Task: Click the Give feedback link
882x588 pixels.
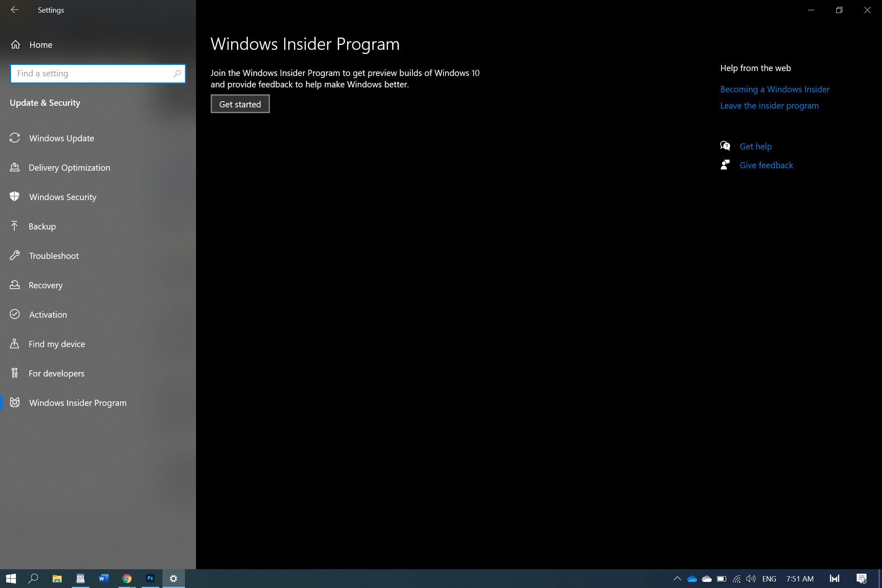Action: click(x=766, y=165)
